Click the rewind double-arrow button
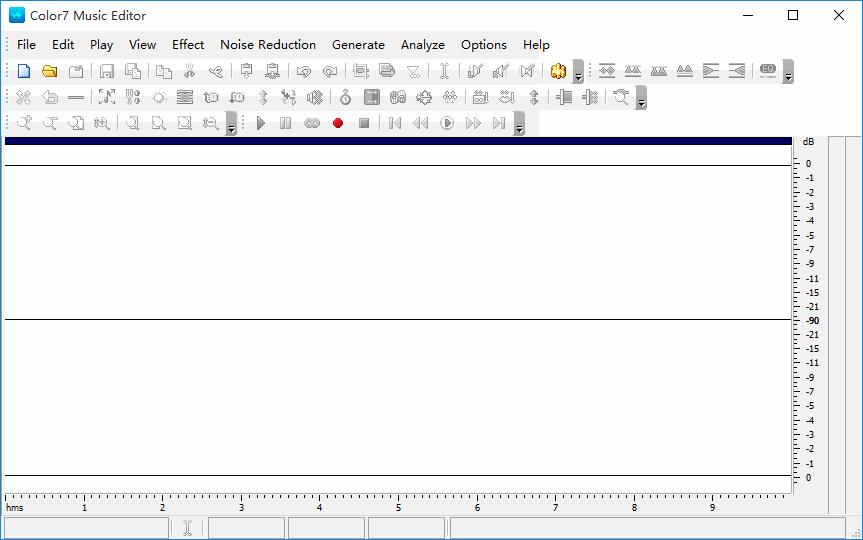The width and height of the screenshot is (863, 540). (420, 123)
